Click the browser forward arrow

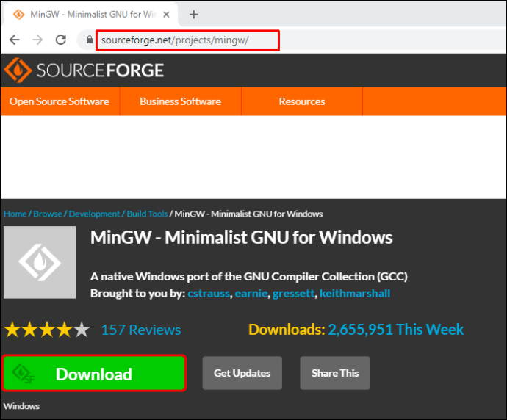pyautogui.click(x=37, y=40)
